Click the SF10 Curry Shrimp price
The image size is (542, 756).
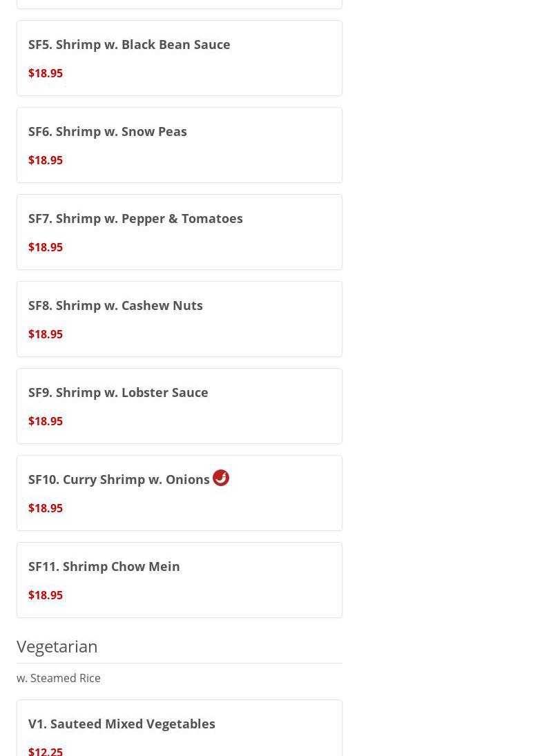(x=46, y=508)
